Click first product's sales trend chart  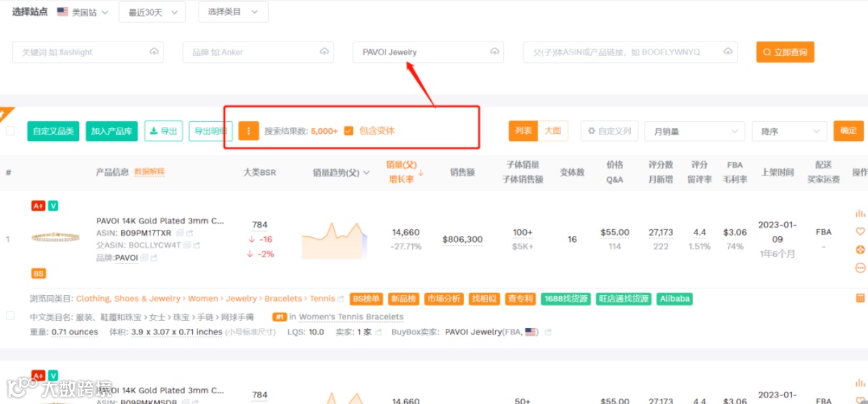click(x=334, y=240)
